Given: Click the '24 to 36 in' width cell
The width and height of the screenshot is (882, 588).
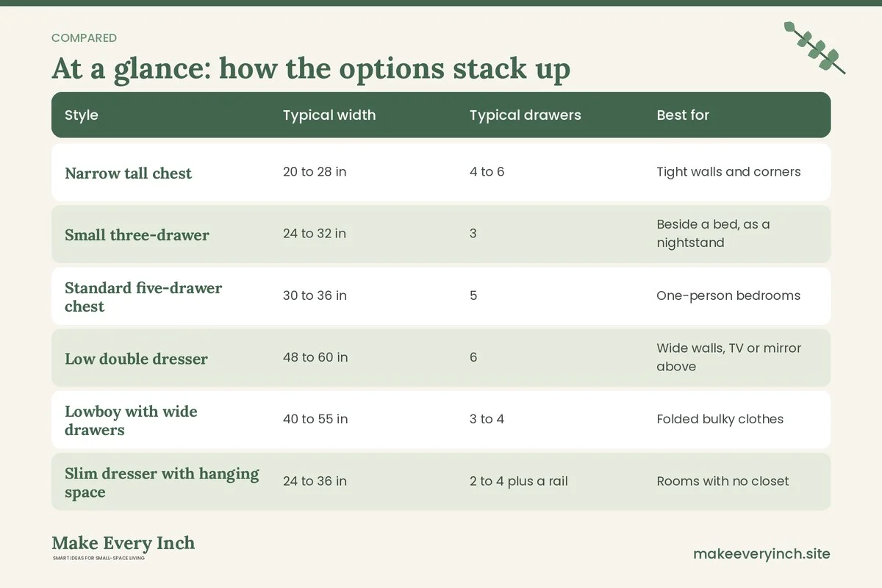Looking at the screenshot, I should (x=315, y=481).
